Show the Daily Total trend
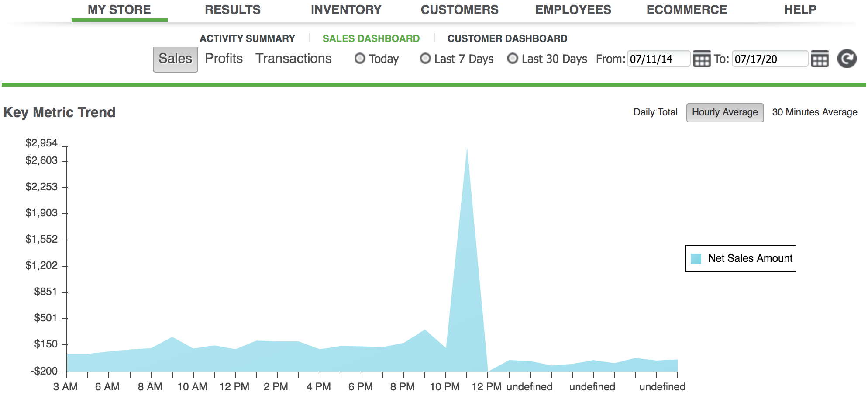Image resolution: width=868 pixels, height=403 pixels. (655, 112)
